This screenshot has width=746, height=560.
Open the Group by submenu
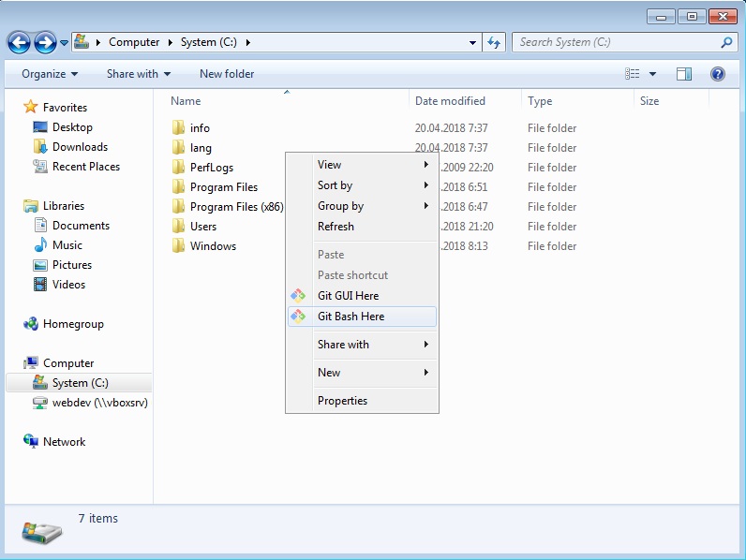pos(362,206)
